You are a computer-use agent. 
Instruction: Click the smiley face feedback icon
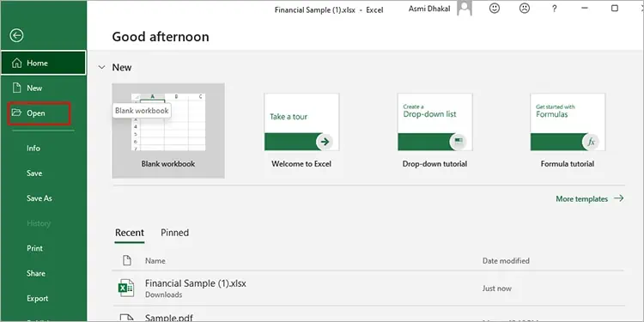(495, 9)
